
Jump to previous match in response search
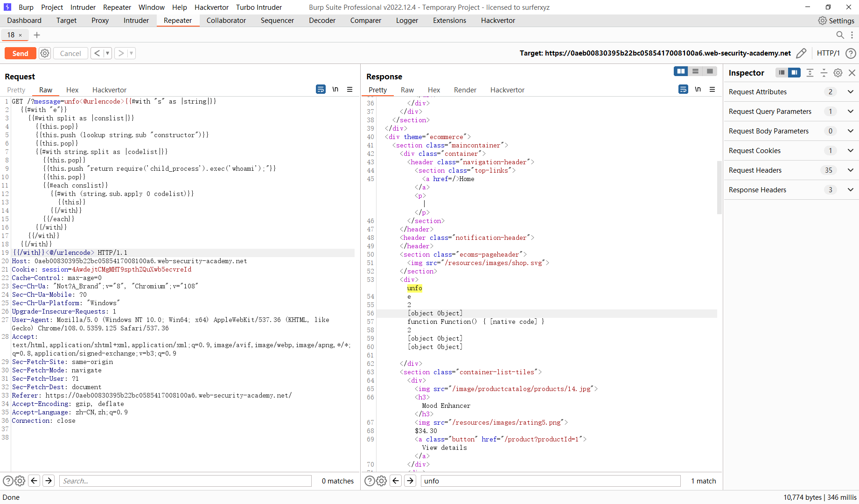pyautogui.click(x=396, y=481)
